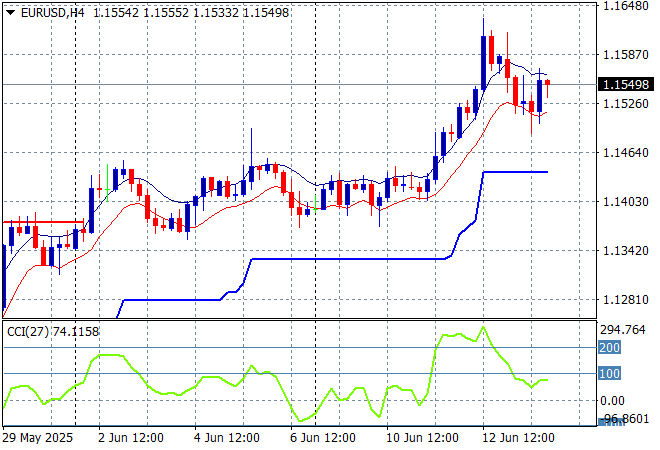Open the chart menu triangle beside EURUSD,H4
The height and width of the screenshot is (450, 660).
(x=11, y=13)
